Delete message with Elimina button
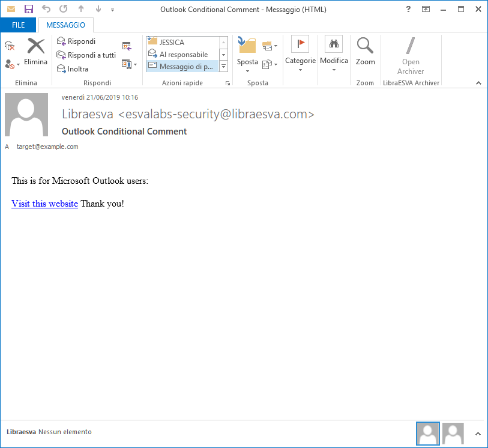 [36, 52]
